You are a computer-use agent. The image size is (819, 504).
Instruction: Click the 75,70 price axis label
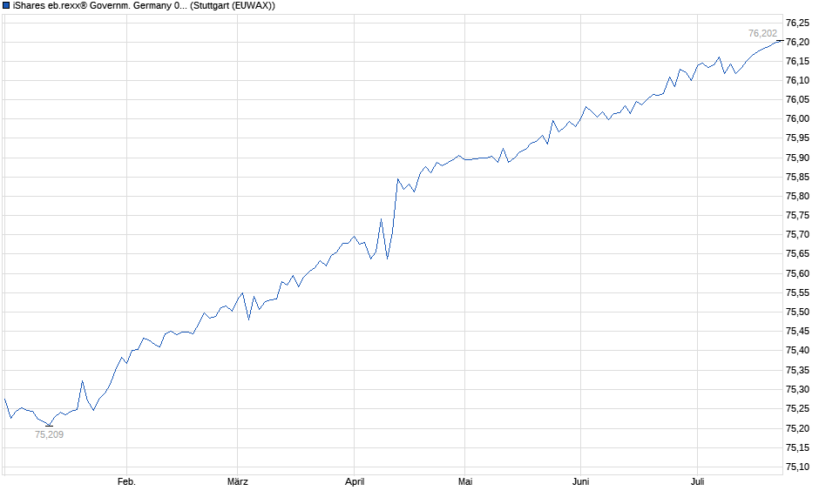[797, 235]
